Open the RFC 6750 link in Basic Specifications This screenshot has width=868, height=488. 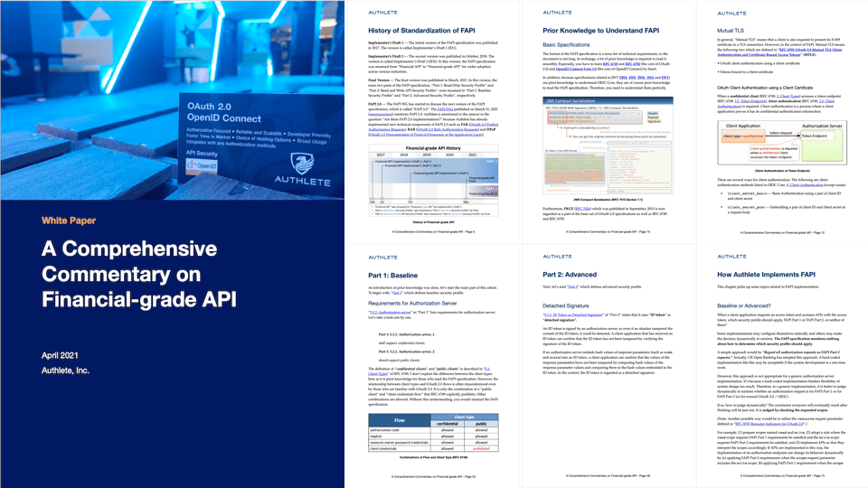point(632,64)
